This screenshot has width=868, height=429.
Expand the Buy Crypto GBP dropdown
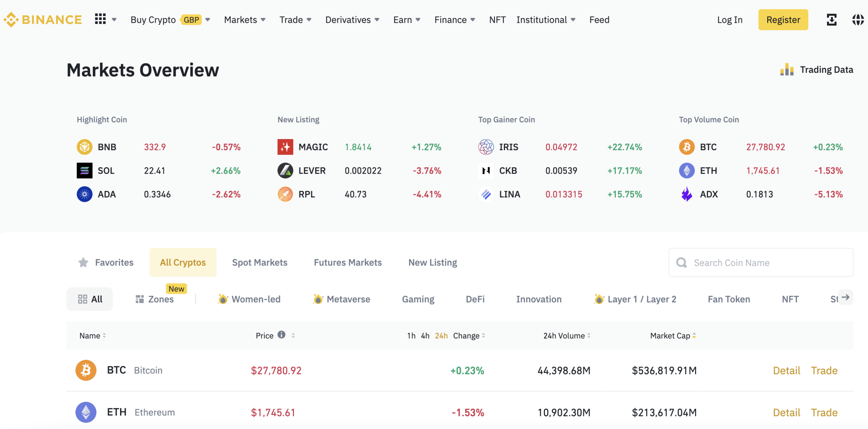[208, 19]
